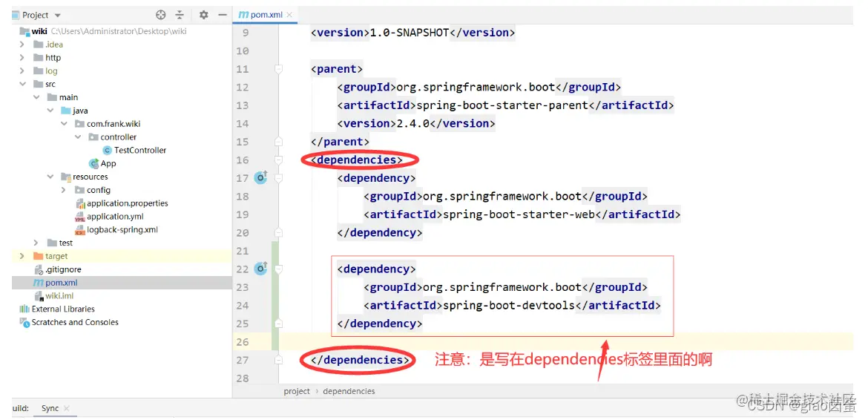Click fold marker at line 27
The width and height of the screenshot is (868, 420).
coord(278,360)
